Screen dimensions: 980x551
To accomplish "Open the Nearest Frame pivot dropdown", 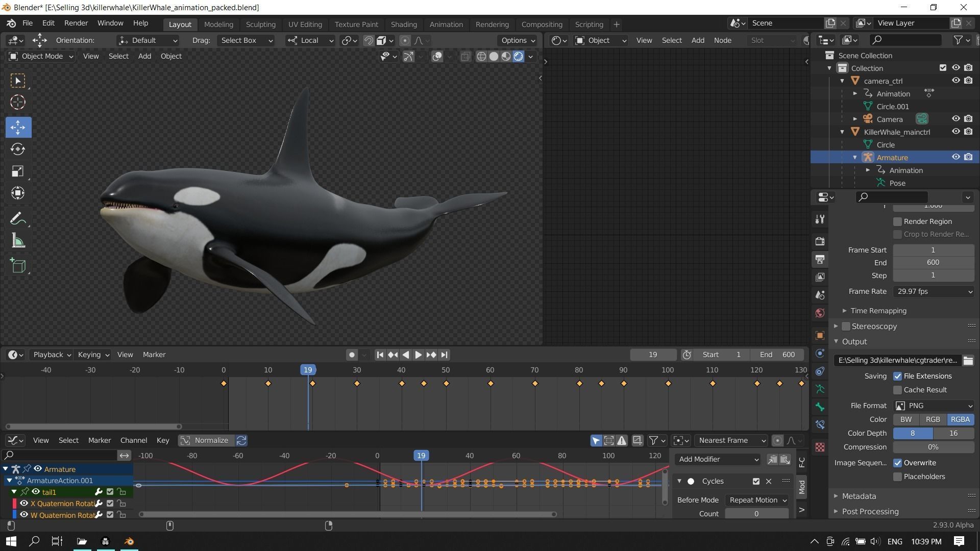I will click(730, 440).
